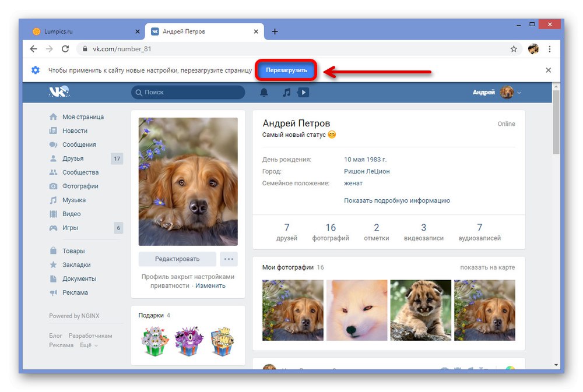Image resolution: width=583 pixels, height=392 pixels.
Task: Click the dog profile photo
Action: pyautogui.click(x=188, y=182)
